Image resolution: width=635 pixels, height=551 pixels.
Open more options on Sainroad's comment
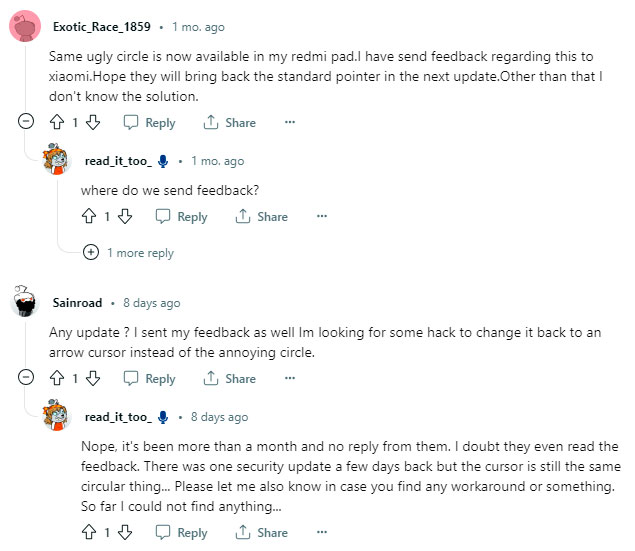coord(290,378)
